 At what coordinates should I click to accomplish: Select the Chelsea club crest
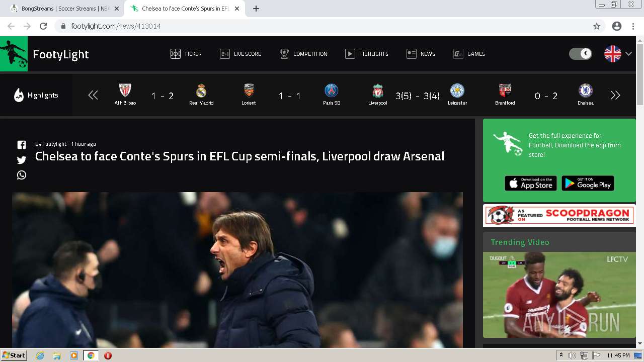point(586,90)
